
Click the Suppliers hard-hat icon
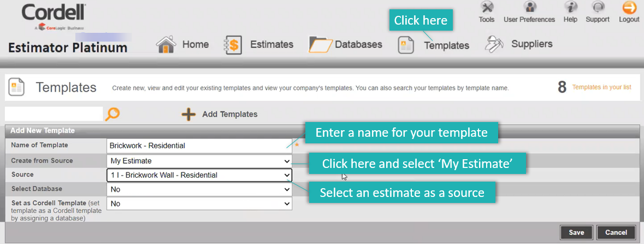point(494,44)
